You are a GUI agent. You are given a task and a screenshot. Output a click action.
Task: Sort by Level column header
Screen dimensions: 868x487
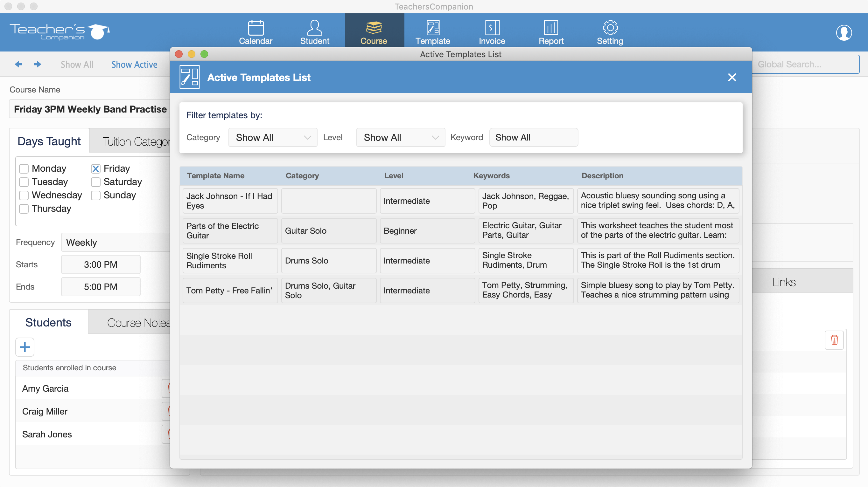(x=394, y=175)
